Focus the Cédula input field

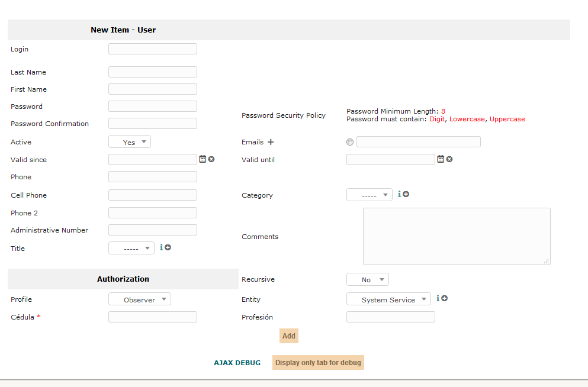click(x=153, y=317)
